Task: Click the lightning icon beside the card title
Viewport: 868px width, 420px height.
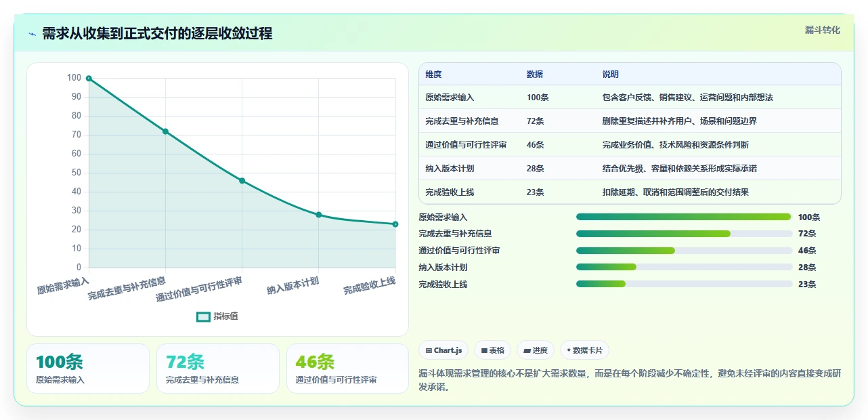Action: (x=32, y=34)
